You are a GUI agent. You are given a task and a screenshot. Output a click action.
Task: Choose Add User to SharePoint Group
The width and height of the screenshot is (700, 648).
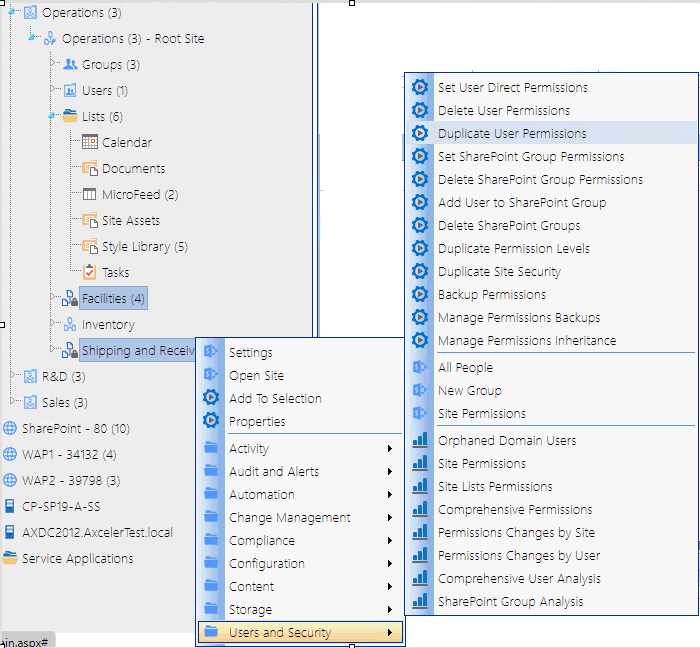(x=552, y=202)
